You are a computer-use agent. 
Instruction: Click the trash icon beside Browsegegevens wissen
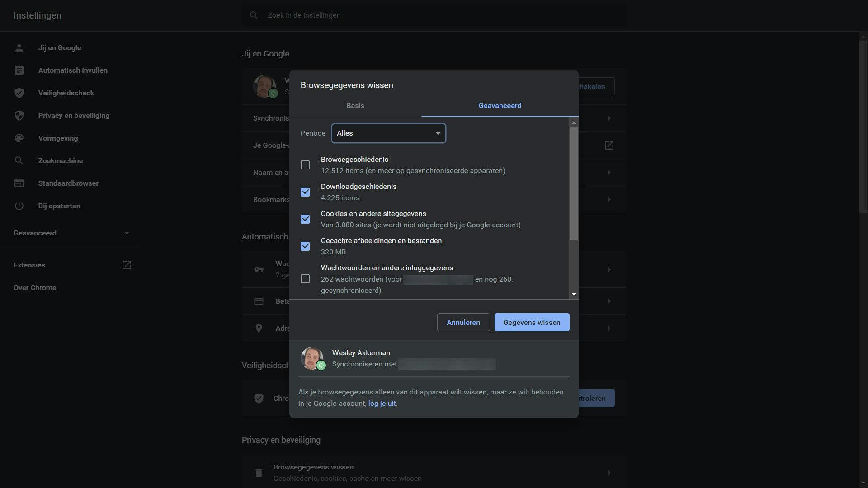pyautogui.click(x=259, y=473)
